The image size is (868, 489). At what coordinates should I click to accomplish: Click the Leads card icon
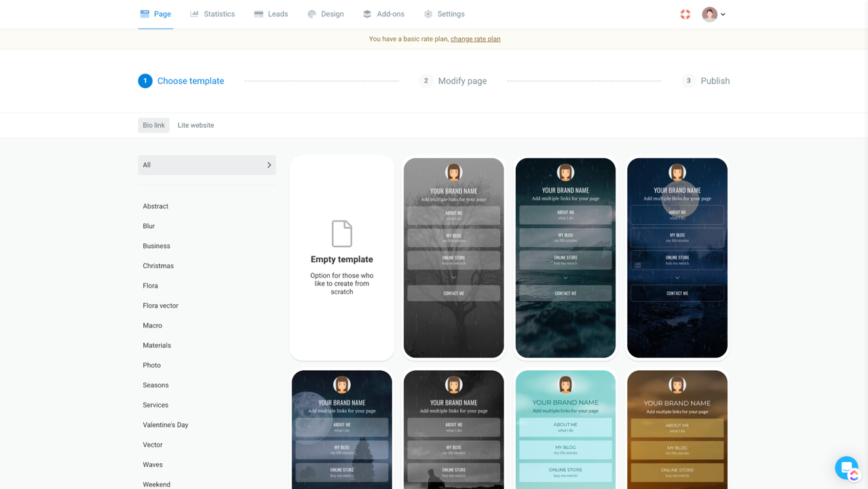259,14
